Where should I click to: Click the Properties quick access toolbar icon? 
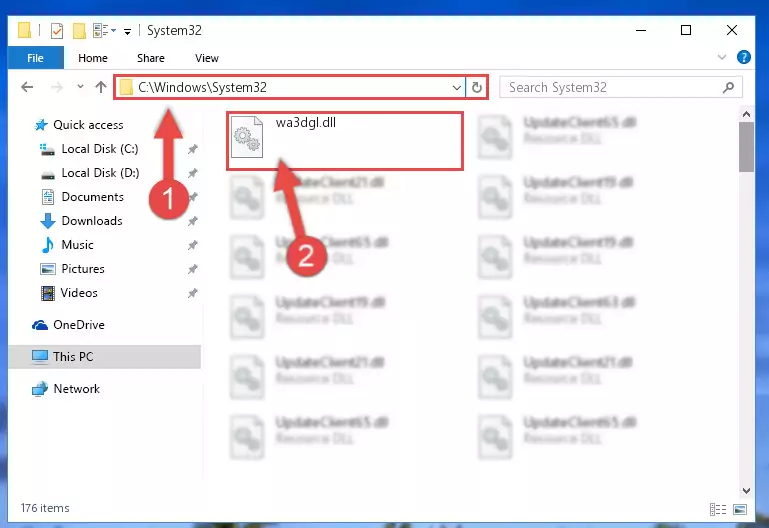click(x=57, y=31)
